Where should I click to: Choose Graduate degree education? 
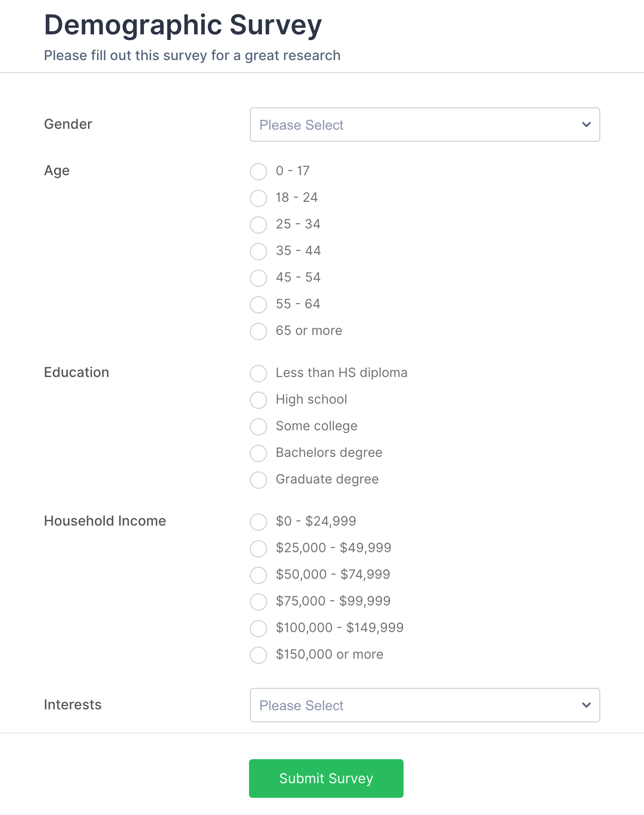tap(258, 480)
